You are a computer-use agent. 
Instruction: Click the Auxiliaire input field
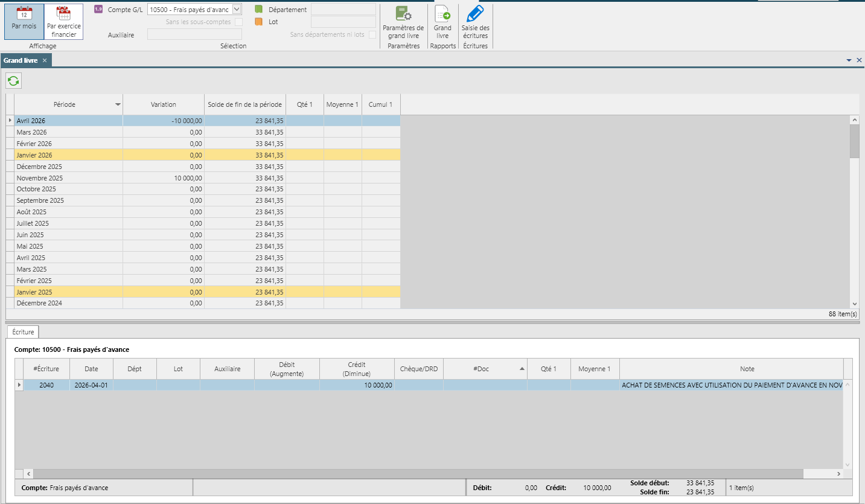(194, 34)
